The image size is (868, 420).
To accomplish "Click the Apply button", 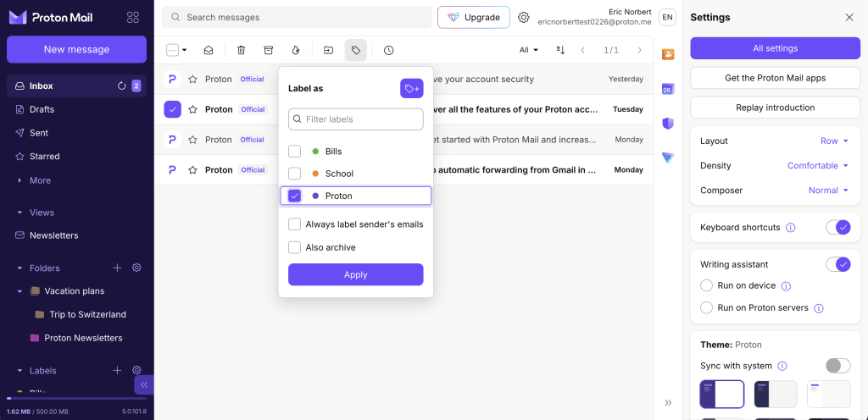I will 356,274.
